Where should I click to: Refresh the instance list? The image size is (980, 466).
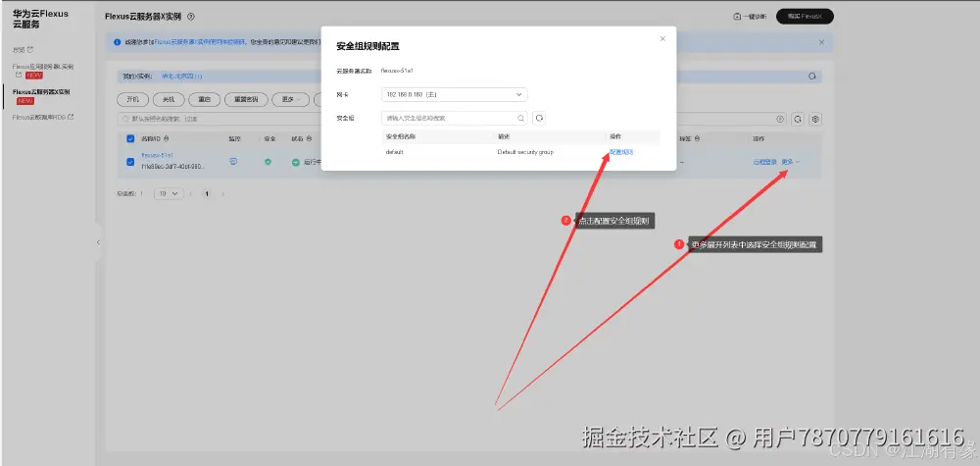(x=798, y=119)
